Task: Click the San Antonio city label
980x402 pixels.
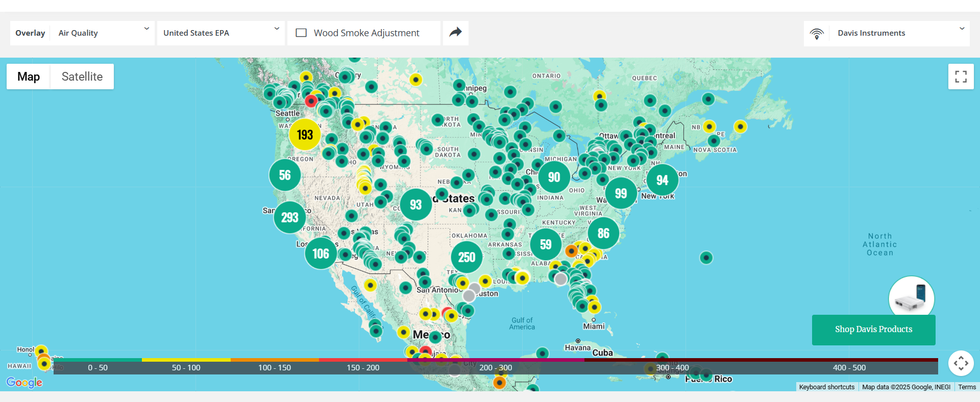Action: 438,290
